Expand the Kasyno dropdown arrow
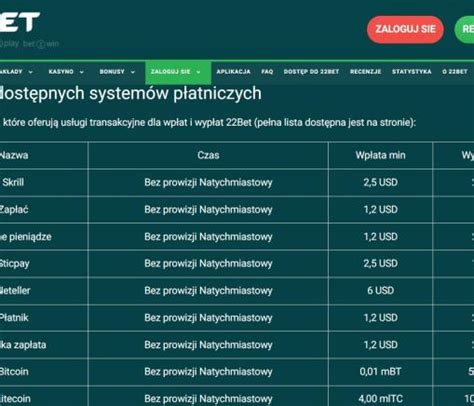Image resolution: width=474 pixels, height=406 pixels. tap(81, 72)
